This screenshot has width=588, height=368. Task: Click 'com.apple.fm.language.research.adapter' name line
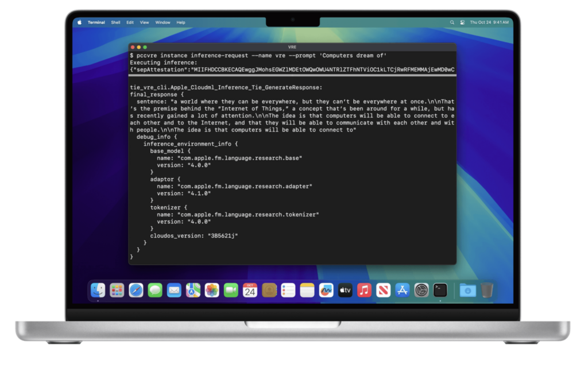[x=234, y=186]
